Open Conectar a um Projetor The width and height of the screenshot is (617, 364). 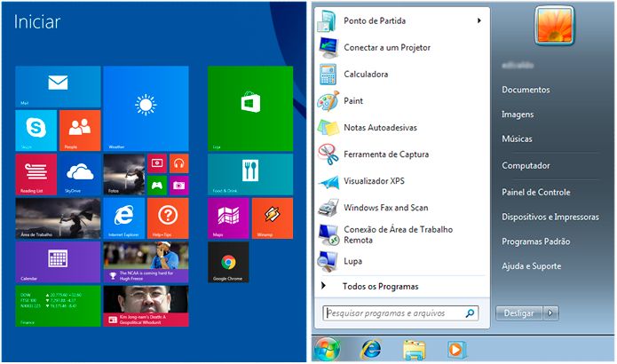tap(401, 48)
